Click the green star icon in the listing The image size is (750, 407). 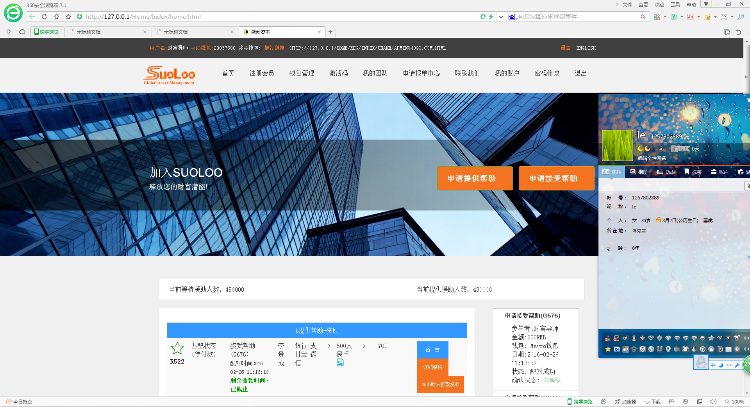point(177,348)
